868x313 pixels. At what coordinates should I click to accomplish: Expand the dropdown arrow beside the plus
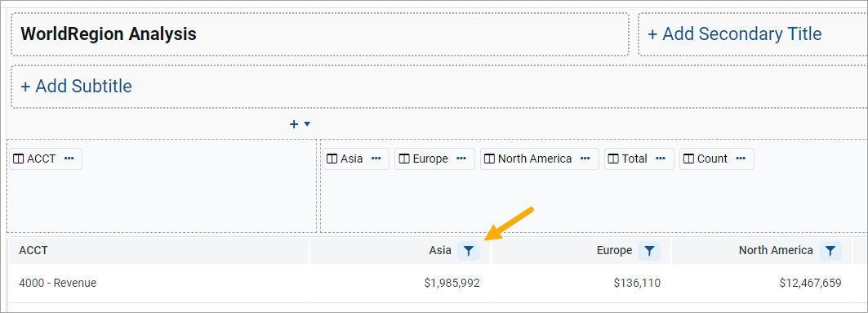click(x=307, y=124)
